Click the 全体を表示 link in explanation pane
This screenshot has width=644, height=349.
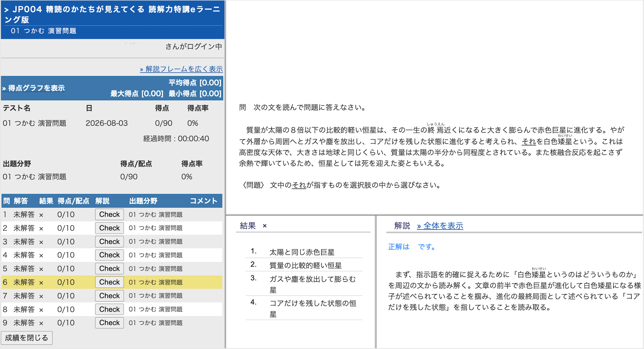click(x=440, y=226)
